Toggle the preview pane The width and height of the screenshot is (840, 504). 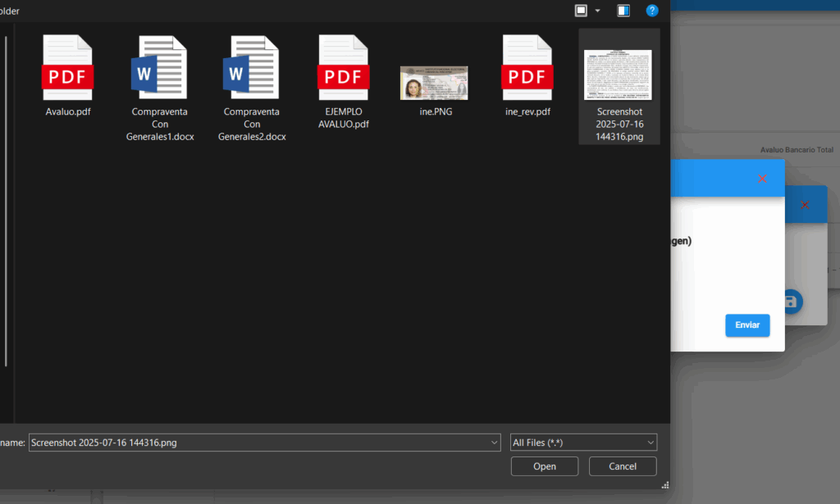click(623, 11)
